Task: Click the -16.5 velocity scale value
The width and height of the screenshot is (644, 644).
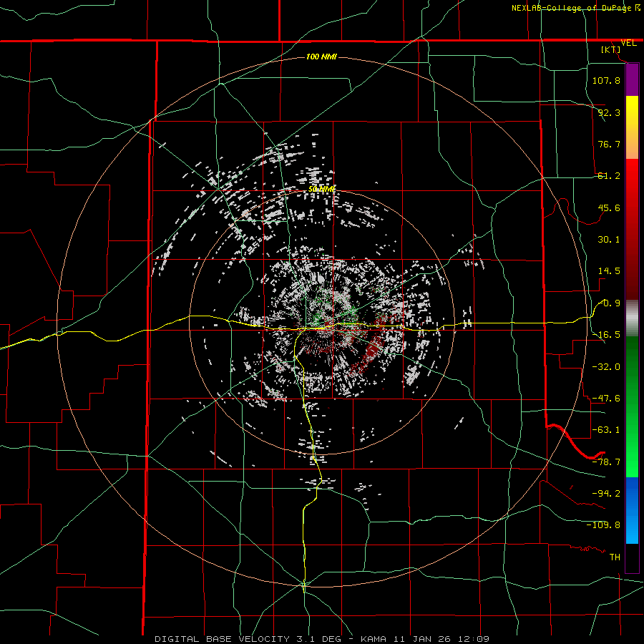Action: pyautogui.click(x=606, y=335)
